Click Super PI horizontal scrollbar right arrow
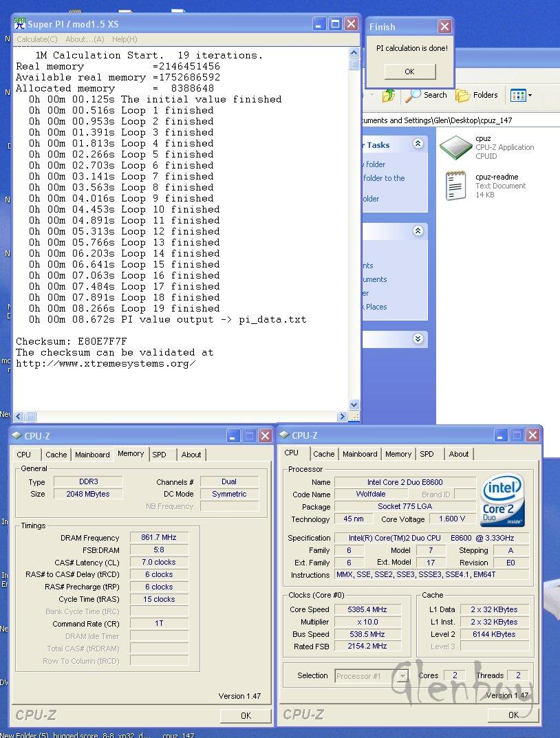The height and width of the screenshot is (738, 560). 343,416
